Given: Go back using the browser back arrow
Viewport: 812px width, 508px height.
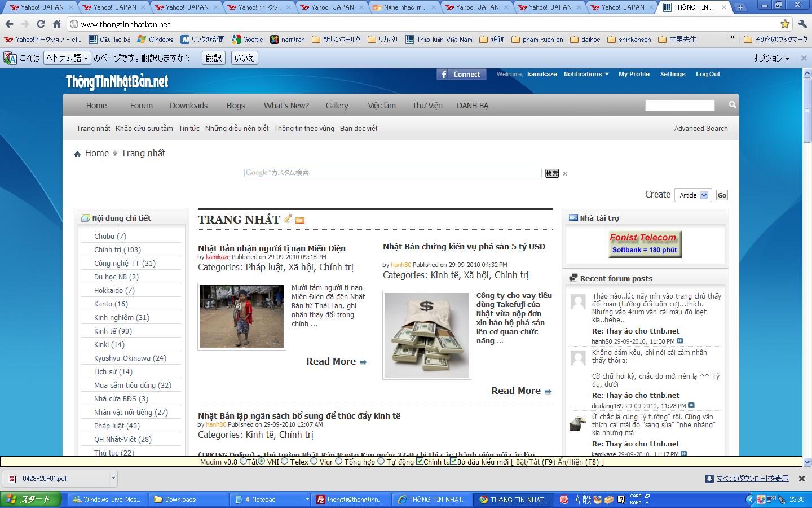Looking at the screenshot, I should click(x=9, y=24).
